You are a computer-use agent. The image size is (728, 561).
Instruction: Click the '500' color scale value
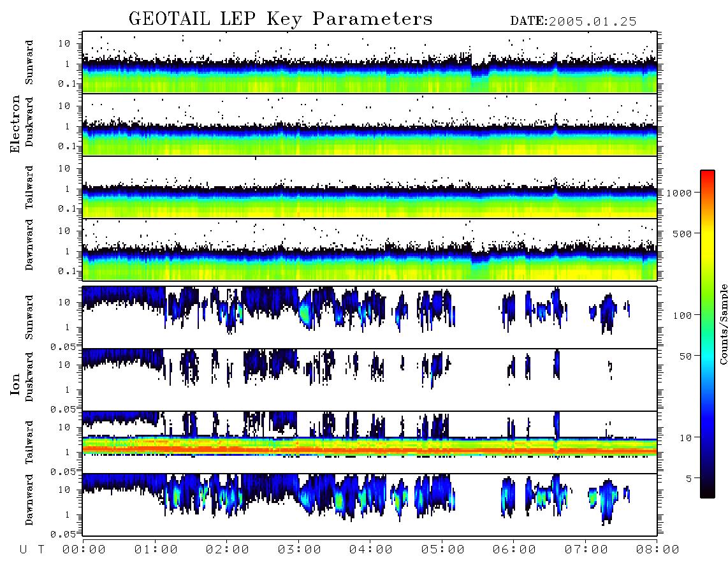[682, 233]
